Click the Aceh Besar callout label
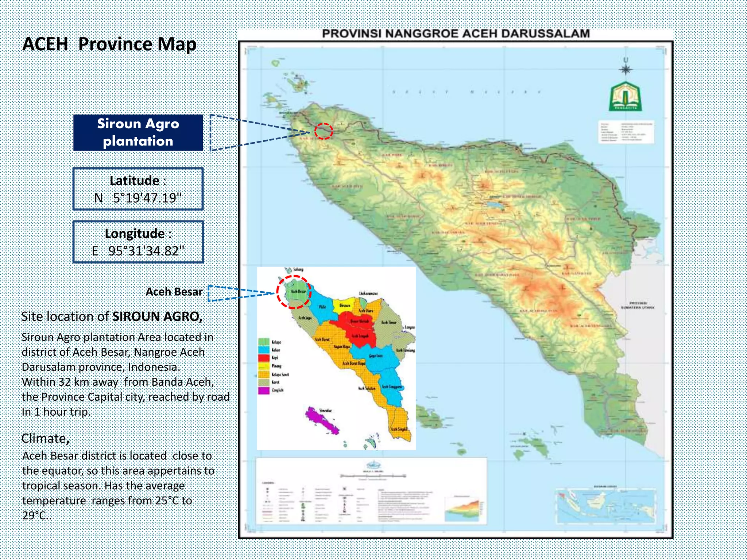 click(174, 292)
